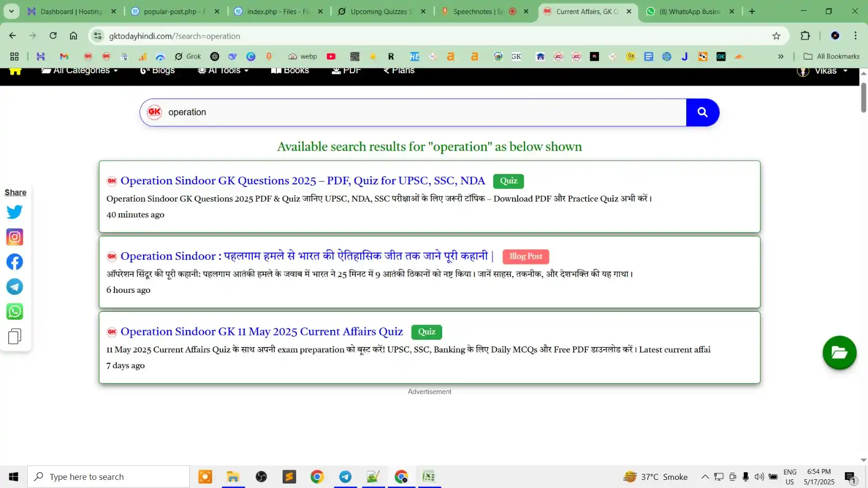868x488 pixels.
Task: Click Quiz badge on 11 May 2025 result
Action: click(426, 332)
